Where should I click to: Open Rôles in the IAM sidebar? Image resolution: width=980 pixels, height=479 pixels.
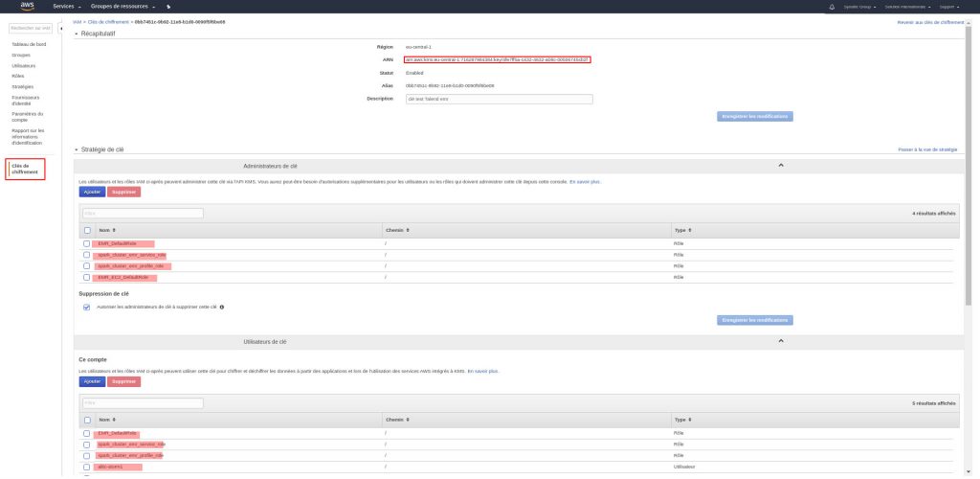(x=18, y=76)
